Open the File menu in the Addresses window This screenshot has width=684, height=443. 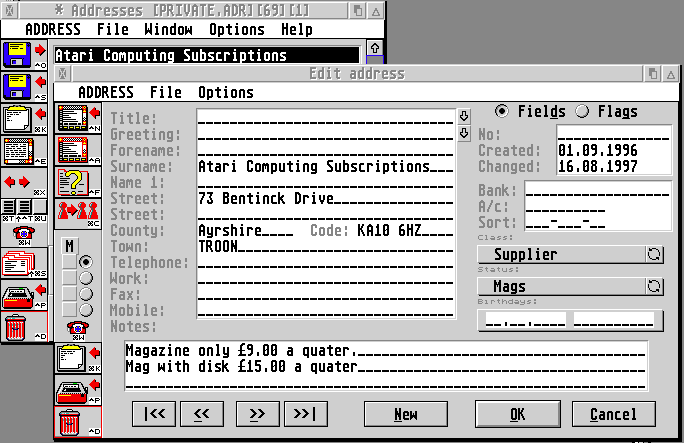pos(113,30)
